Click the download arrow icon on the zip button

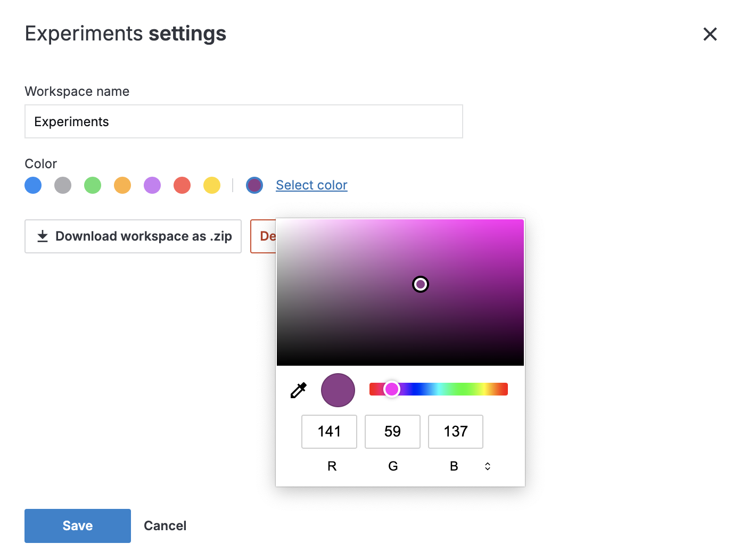(43, 236)
